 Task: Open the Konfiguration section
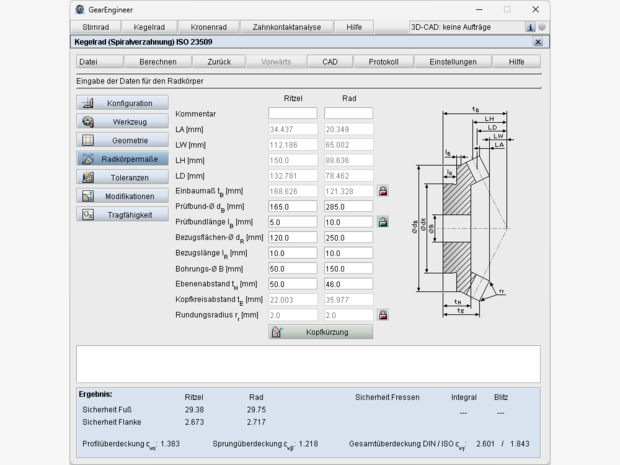pos(122,103)
